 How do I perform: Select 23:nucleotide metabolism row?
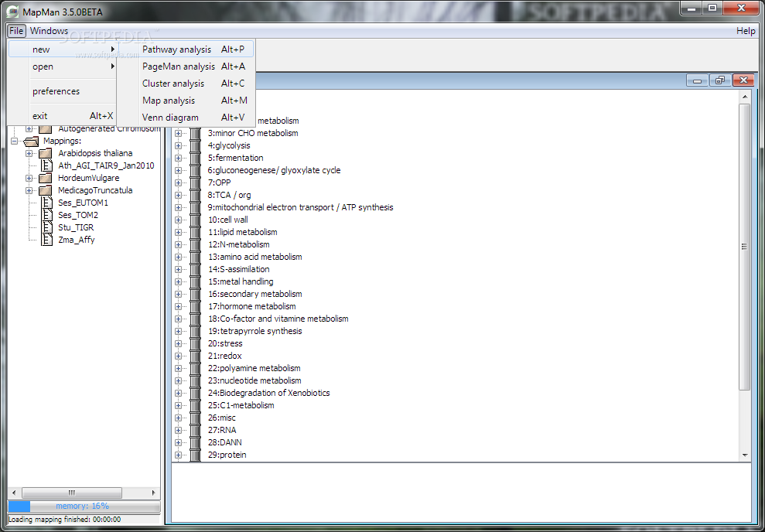[x=254, y=381]
